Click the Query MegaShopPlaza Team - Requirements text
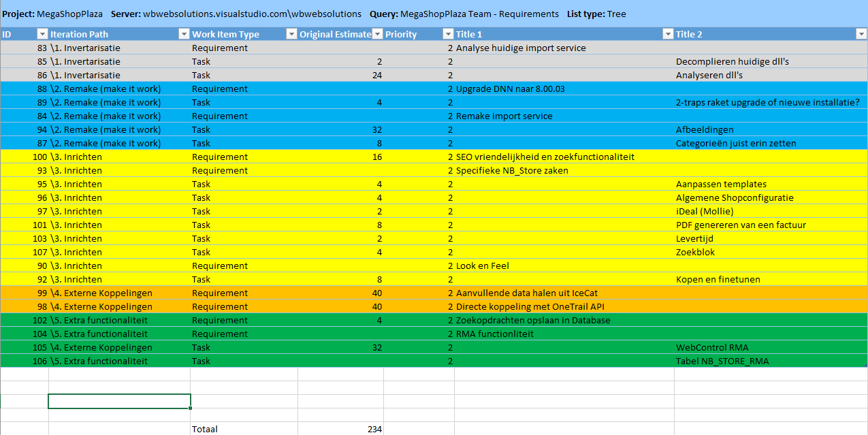Screen dimensions: 868x435 [464, 14]
